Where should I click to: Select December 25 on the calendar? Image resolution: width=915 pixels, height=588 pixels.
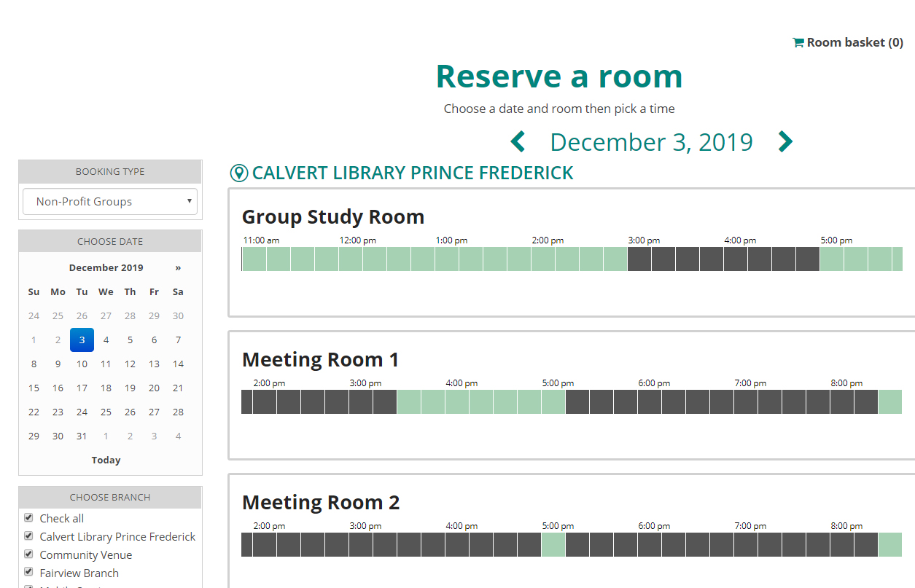(x=106, y=412)
